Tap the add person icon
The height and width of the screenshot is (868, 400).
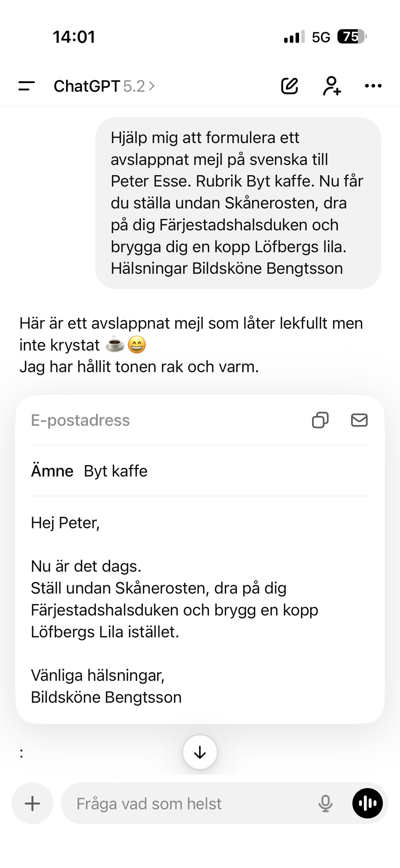tap(332, 86)
